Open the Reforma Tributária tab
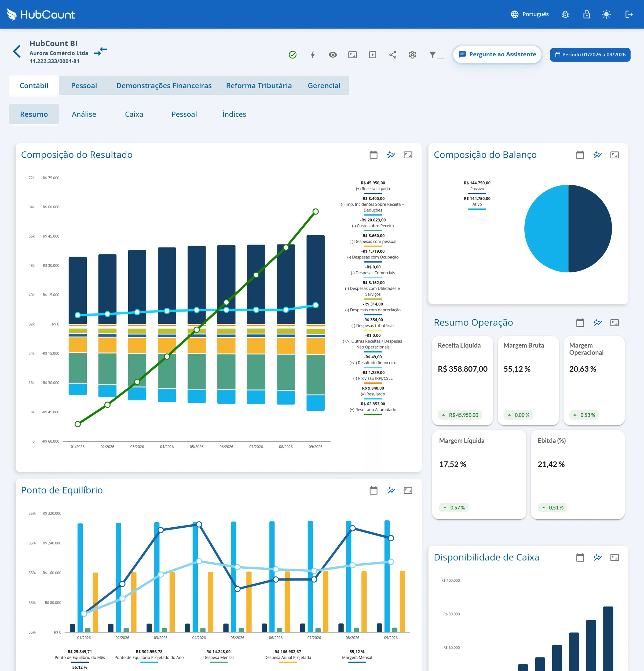644x671 pixels. [259, 86]
